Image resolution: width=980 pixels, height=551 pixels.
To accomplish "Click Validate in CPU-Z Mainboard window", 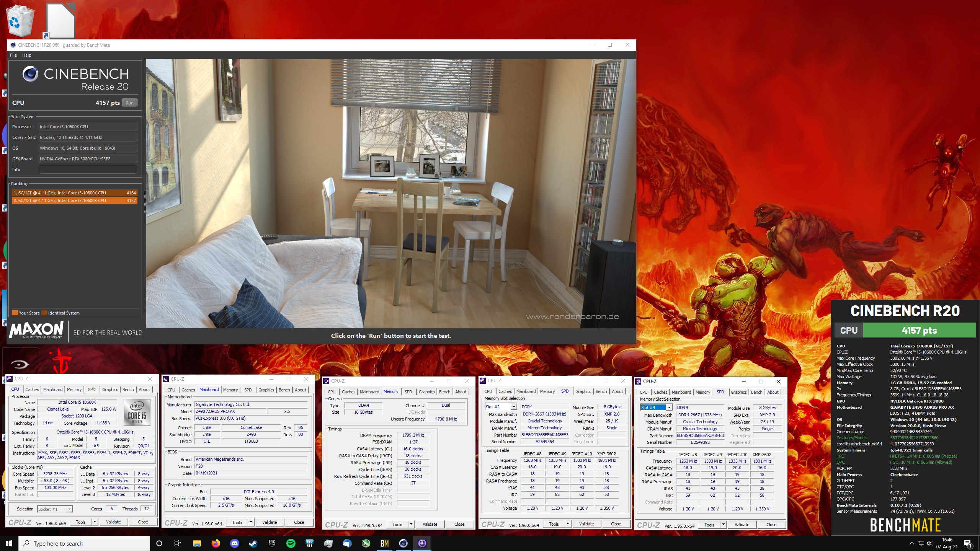I will 269,522.
